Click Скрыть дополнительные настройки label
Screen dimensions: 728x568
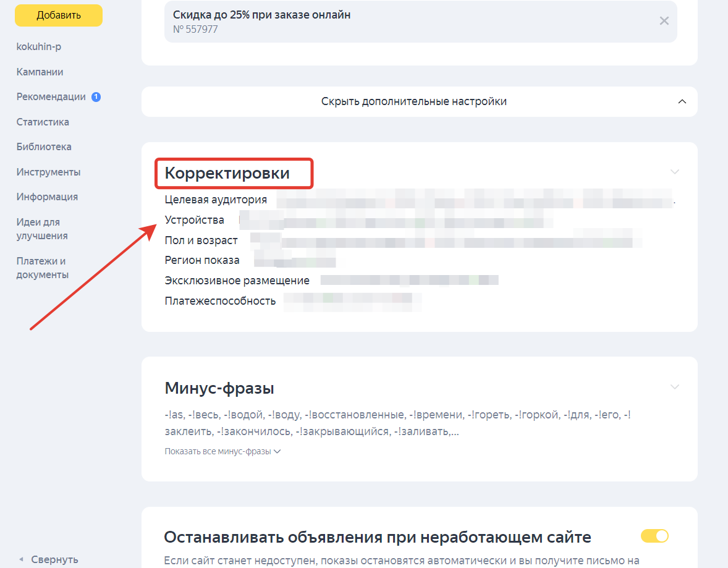coord(413,101)
